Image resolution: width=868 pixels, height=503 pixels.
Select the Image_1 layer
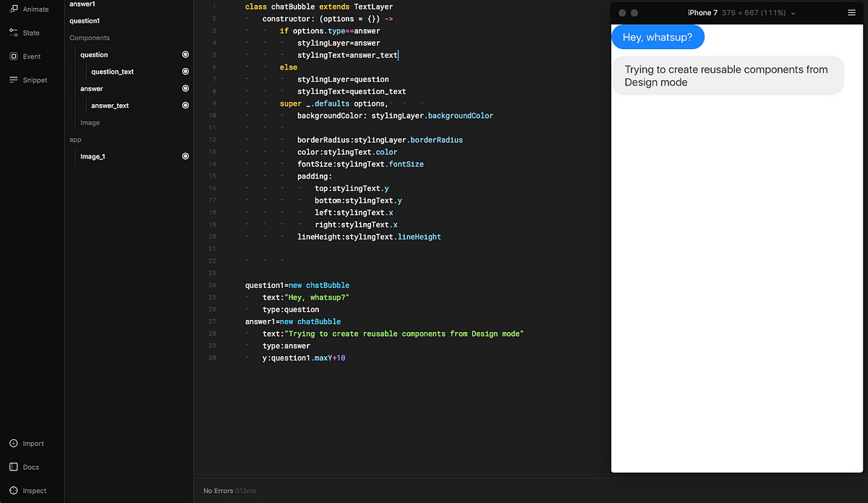tap(93, 156)
